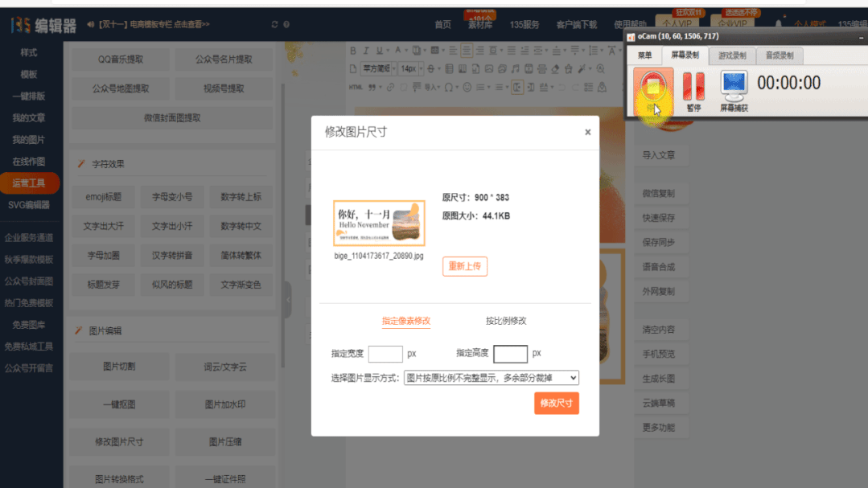Screen dimensions: 868x488
Task: Insert emoji using the smiley icon
Action: pos(466,87)
